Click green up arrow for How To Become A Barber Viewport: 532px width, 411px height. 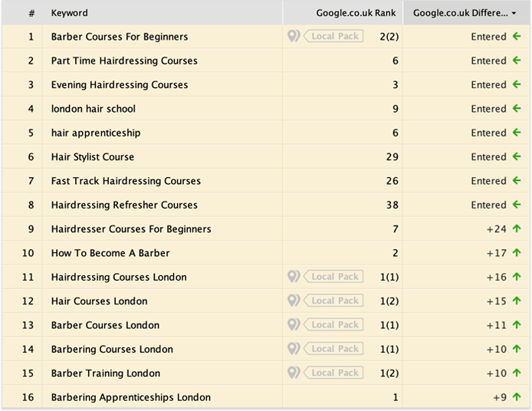517,253
